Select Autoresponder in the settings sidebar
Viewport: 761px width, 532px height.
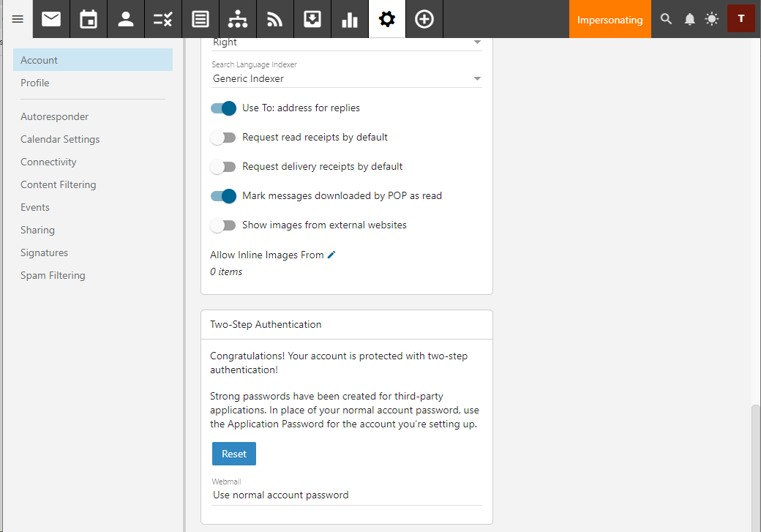[x=55, y=116]
